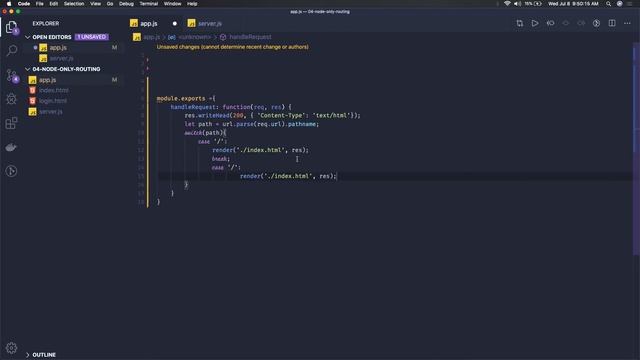This screenshot has height=360, width=640.
Task: Open the File menu
Action: (x=40, y=4)
